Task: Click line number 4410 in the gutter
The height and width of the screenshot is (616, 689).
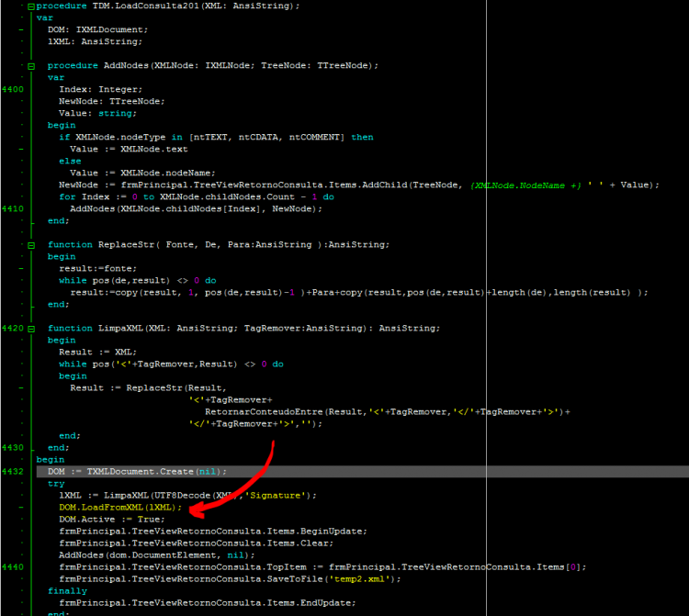Action: 12,209
